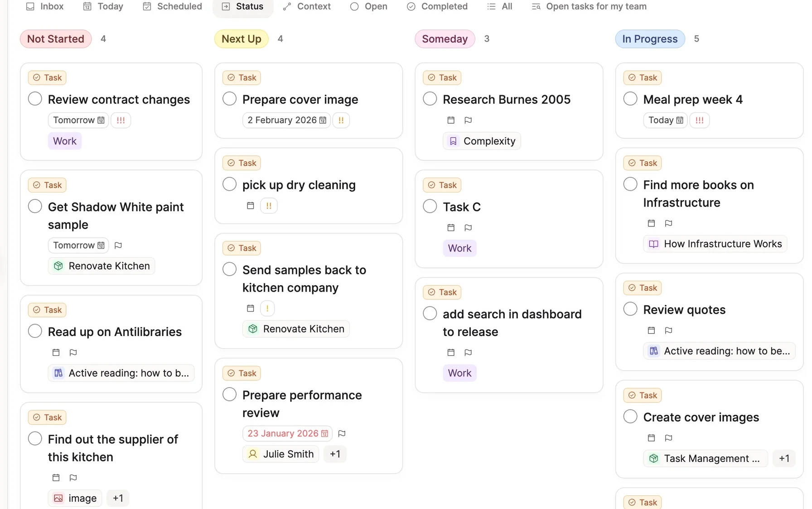Open the Work tag on 'Review contract changes'
812x509 pixels.
point(65,141)
